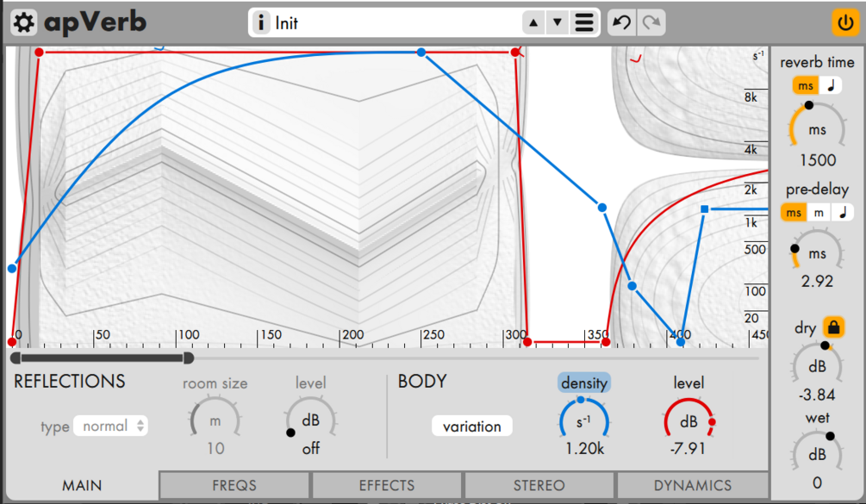
Task: Open the reflections type dropdown
Action: [x=110, y=426]
